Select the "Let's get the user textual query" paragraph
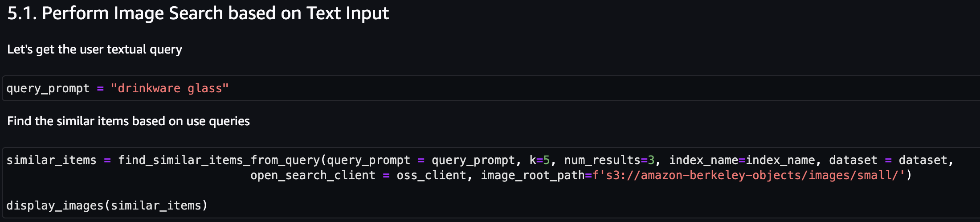The height and width of the screenshot is (222, 980). point(94,49)
